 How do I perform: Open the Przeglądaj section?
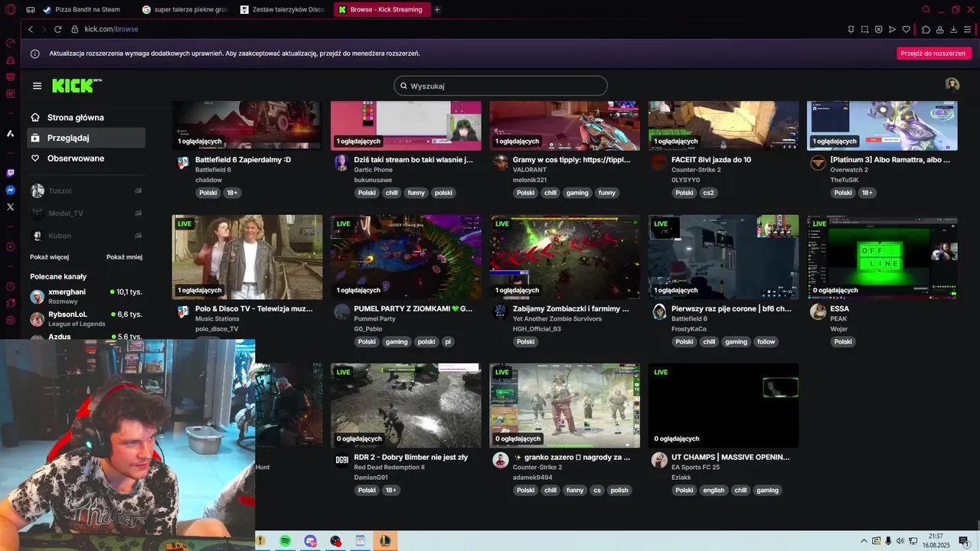[86, 138]
